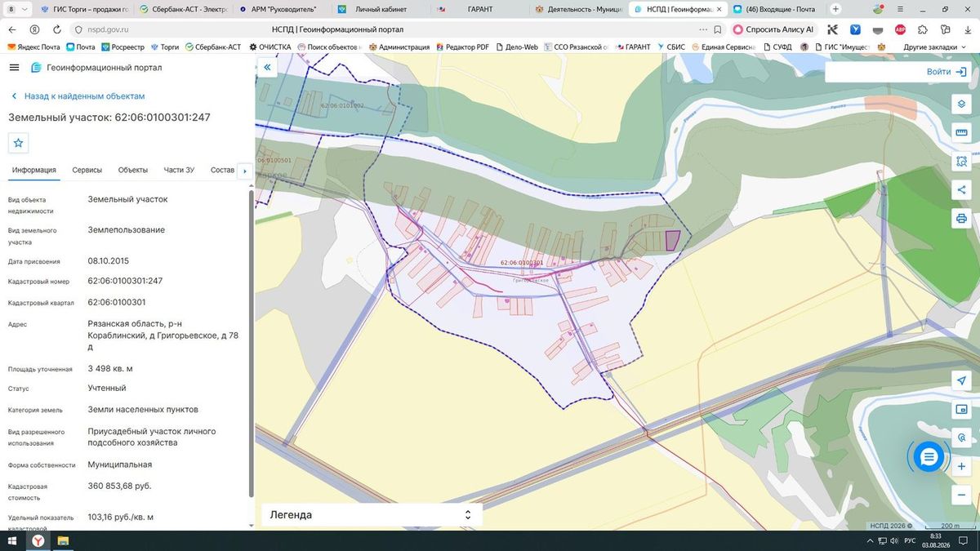Click the highlighted purple land plot on map

pos(673,240)
